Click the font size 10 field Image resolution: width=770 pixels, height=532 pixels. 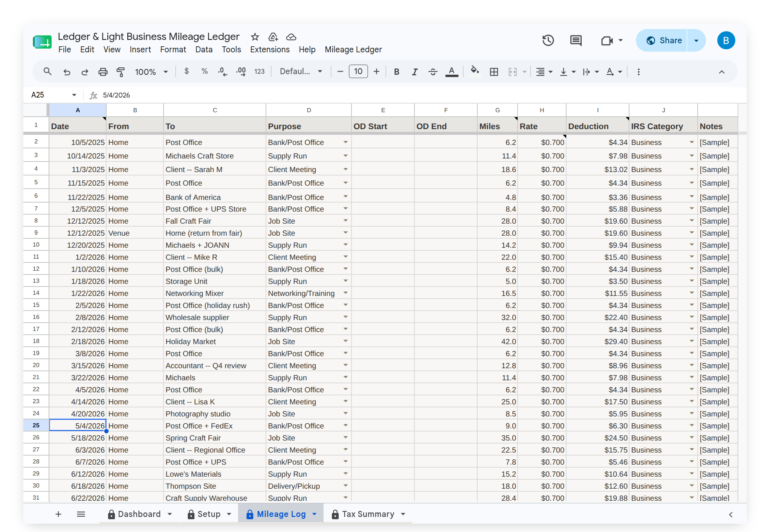[x=358, y=72]
